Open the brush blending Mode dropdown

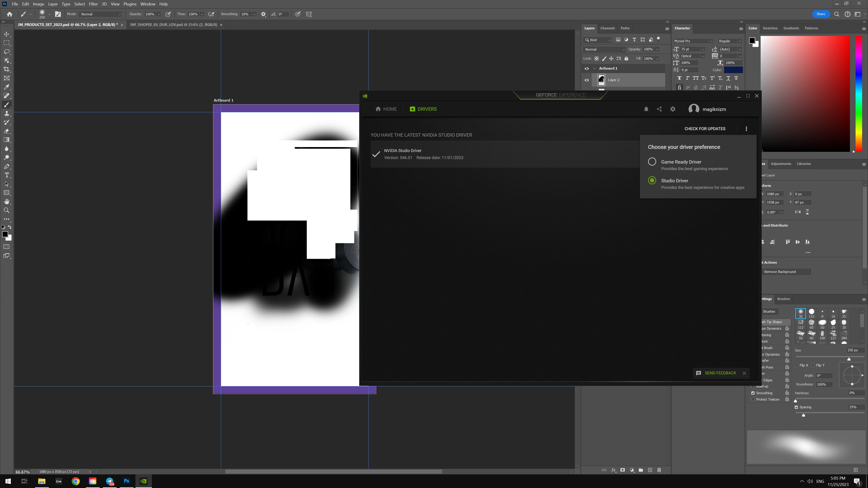(101, 14)
